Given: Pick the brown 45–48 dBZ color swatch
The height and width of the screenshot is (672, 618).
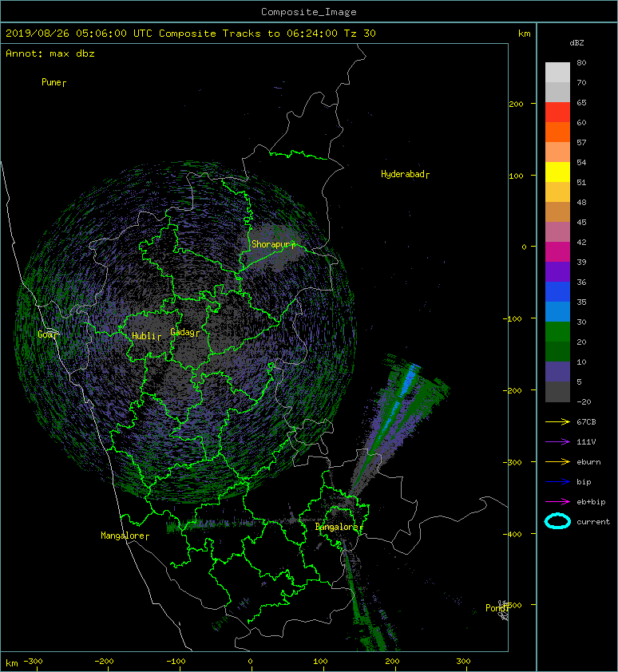Looking at the screenshot, I should click(x=557, y=212).
